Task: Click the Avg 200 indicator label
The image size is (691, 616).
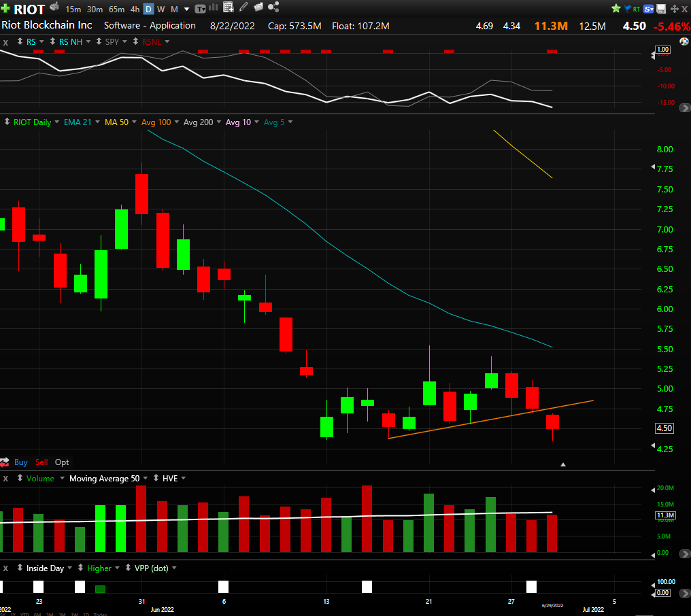Action: point(199,122)
